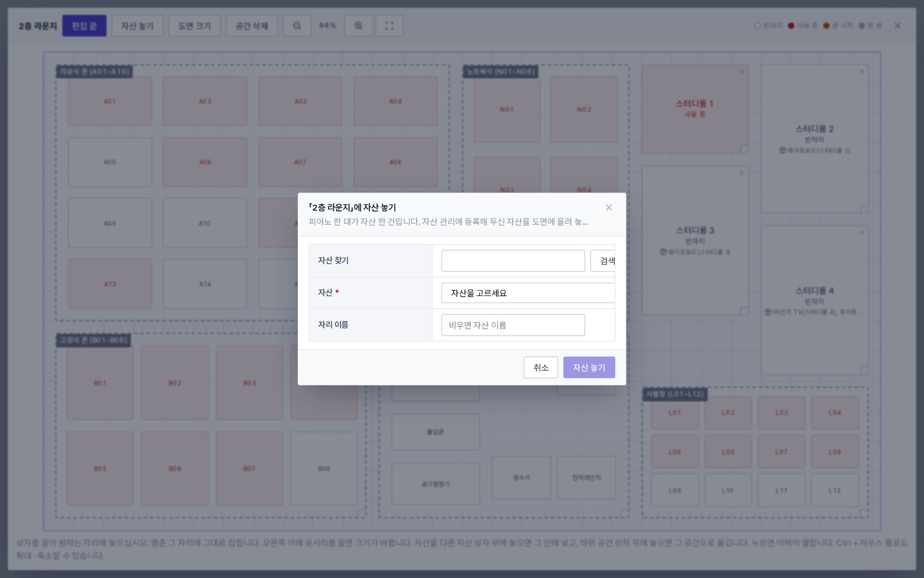The width and height of the screenshot is (924, 578).
Task: Click the whiteboard asset icon in 스터디룸 2
Action: tap(782, 150)
